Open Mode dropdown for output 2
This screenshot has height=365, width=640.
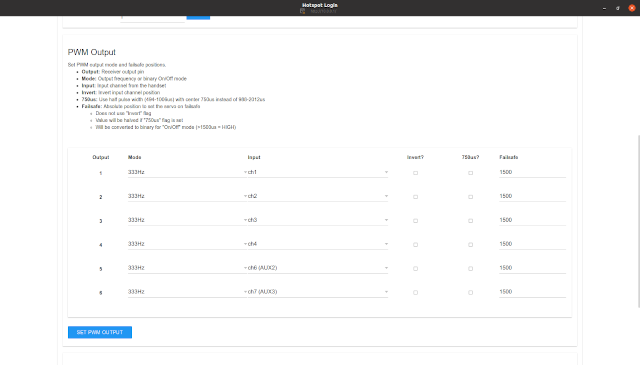(187, 196)
